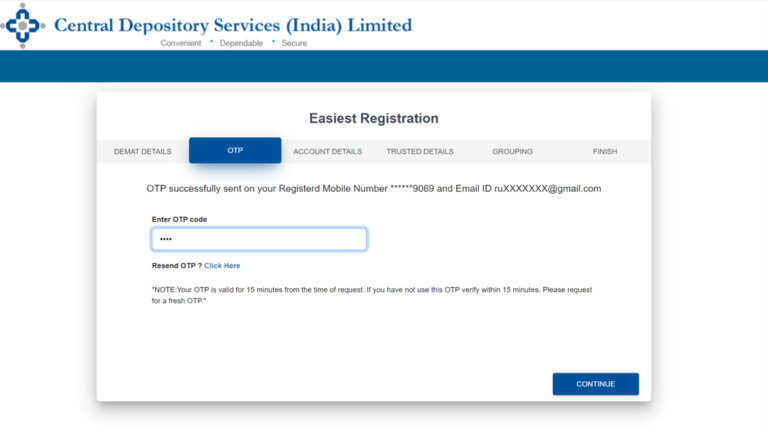Image resolution: width=768 pixels, height=435 pixels.
Task: Select the Finish tab
Action: (605, 151)
